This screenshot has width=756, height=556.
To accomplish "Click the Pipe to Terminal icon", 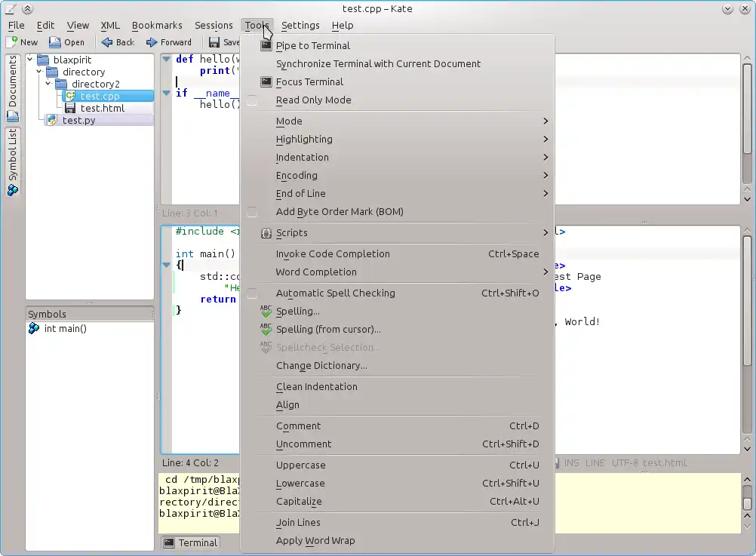I will [266, 45].
